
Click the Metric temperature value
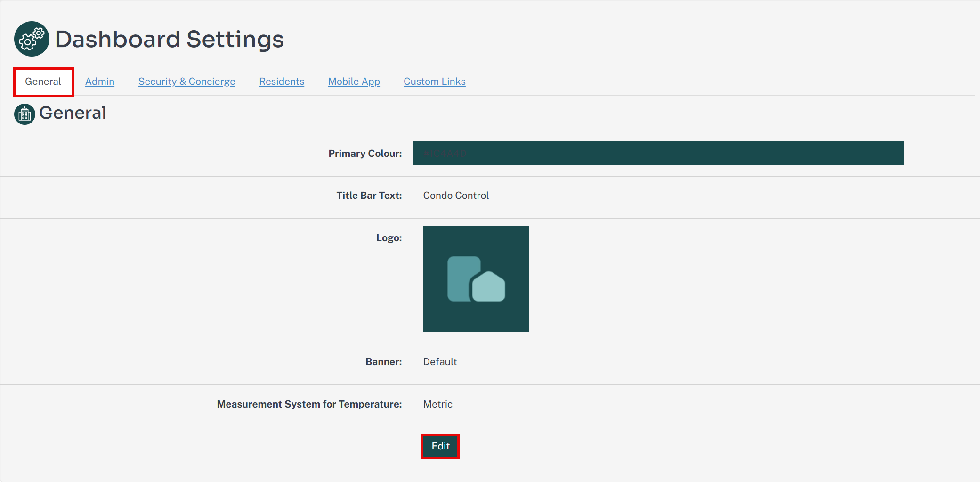click(438, 404)
